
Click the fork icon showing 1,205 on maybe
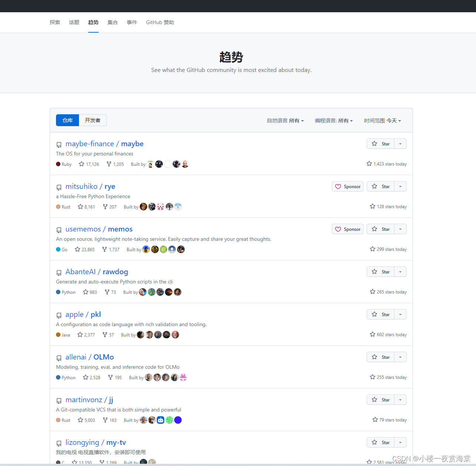pos(108,164)
